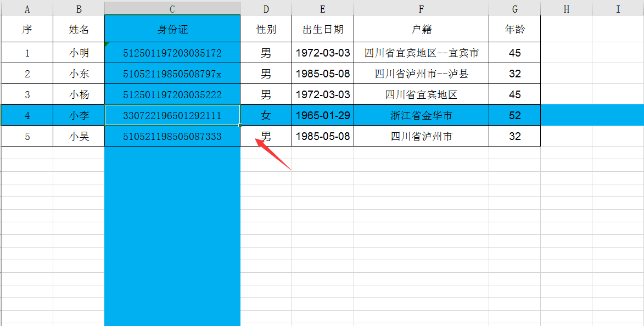Select column A header
644x326 pixels.
(27, 9)
